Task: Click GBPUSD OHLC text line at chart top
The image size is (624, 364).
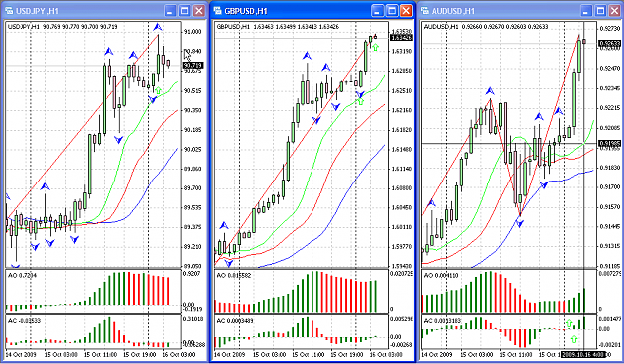Action: click(x=278, y=27)
